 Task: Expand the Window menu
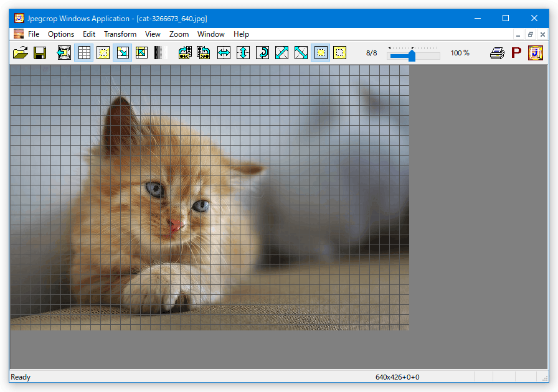211,34
